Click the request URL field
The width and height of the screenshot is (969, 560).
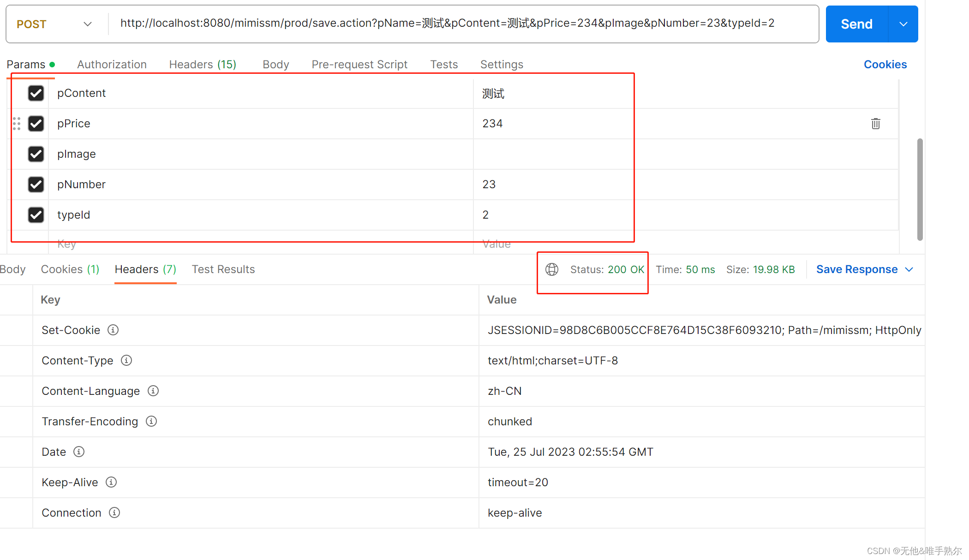point(464,24)
